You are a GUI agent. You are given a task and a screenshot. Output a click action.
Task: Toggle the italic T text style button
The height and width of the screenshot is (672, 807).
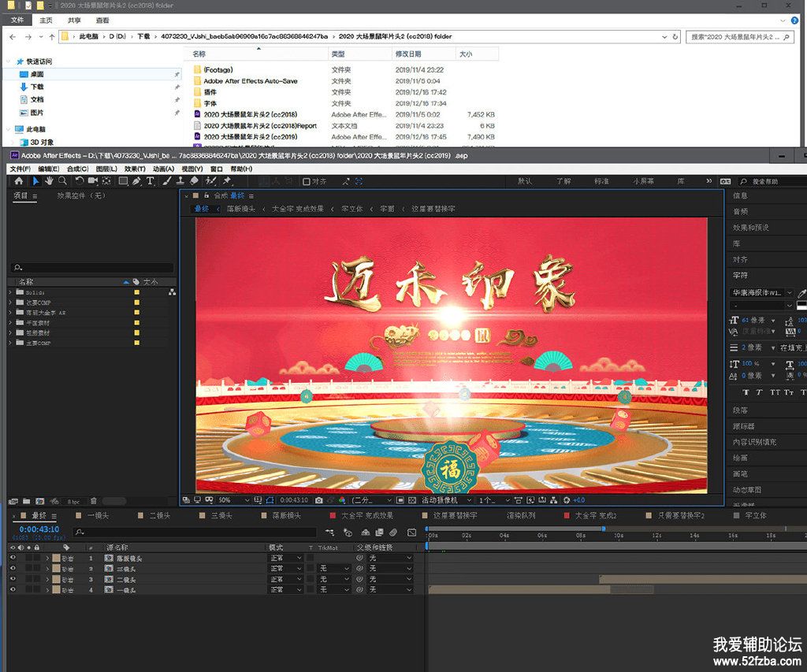pos(759,392)
